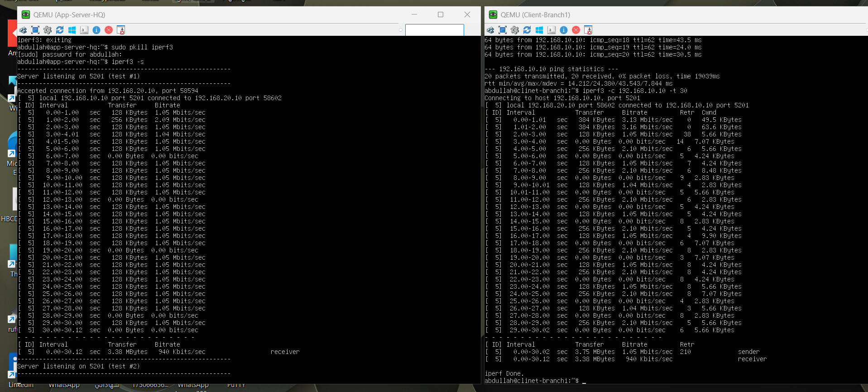Click the 'QEMU (App-Server-HQ)' title text

click(x=69, y=15)
